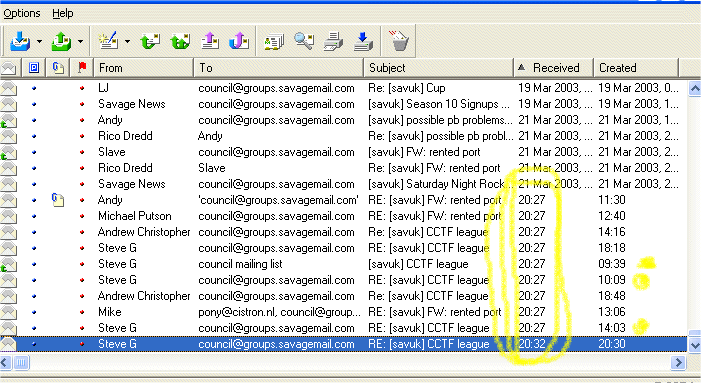
Task: Select Steve G's message created at 14:03
Action: [x=343, y=328]
